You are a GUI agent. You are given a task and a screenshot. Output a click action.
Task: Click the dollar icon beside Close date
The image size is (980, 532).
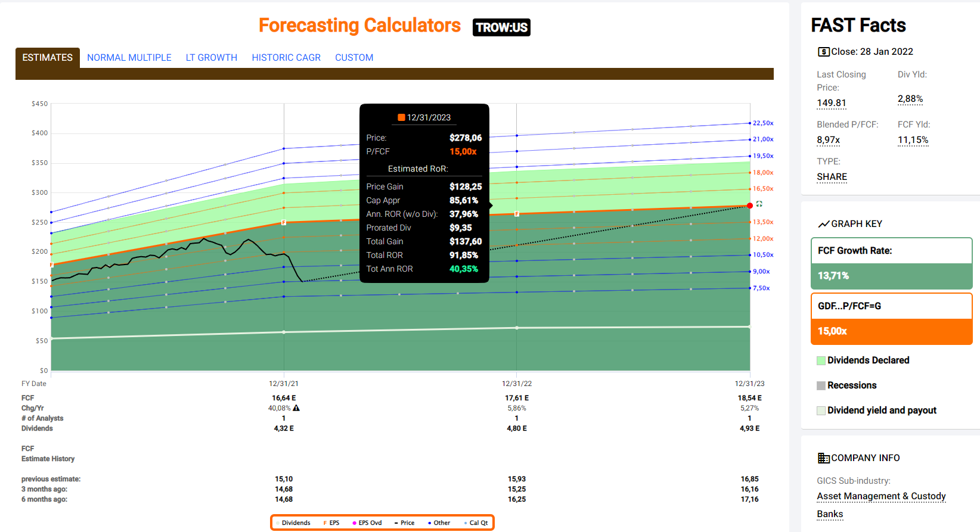click(823, 52)
